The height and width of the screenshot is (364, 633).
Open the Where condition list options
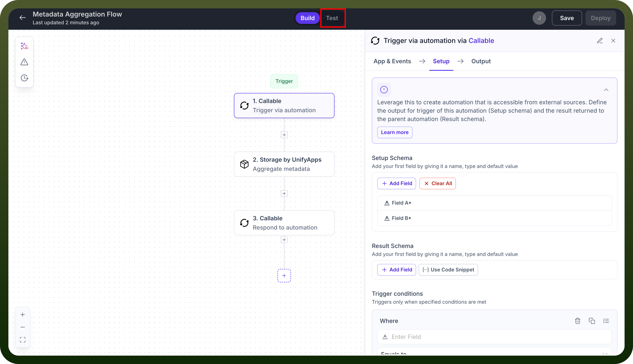point(606,321)
